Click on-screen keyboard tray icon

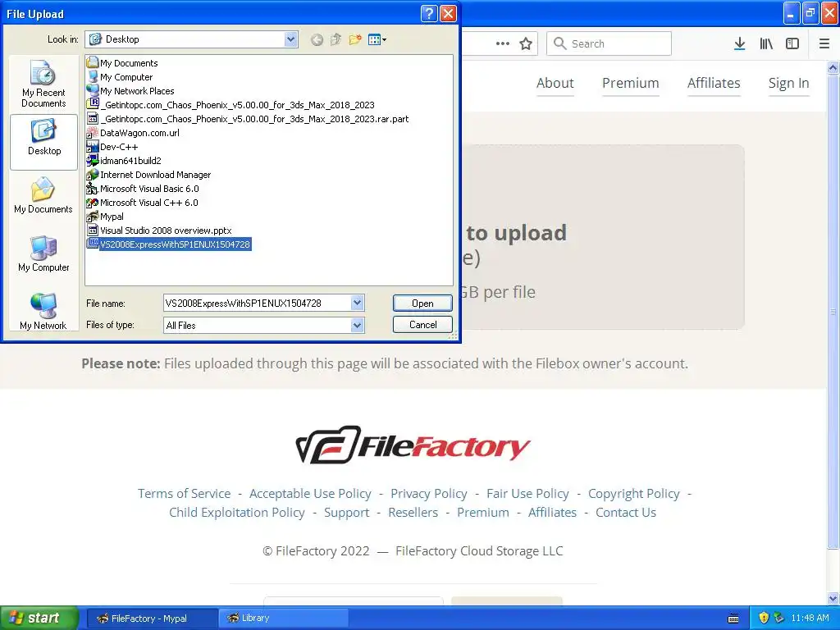(x=733, y=619)
